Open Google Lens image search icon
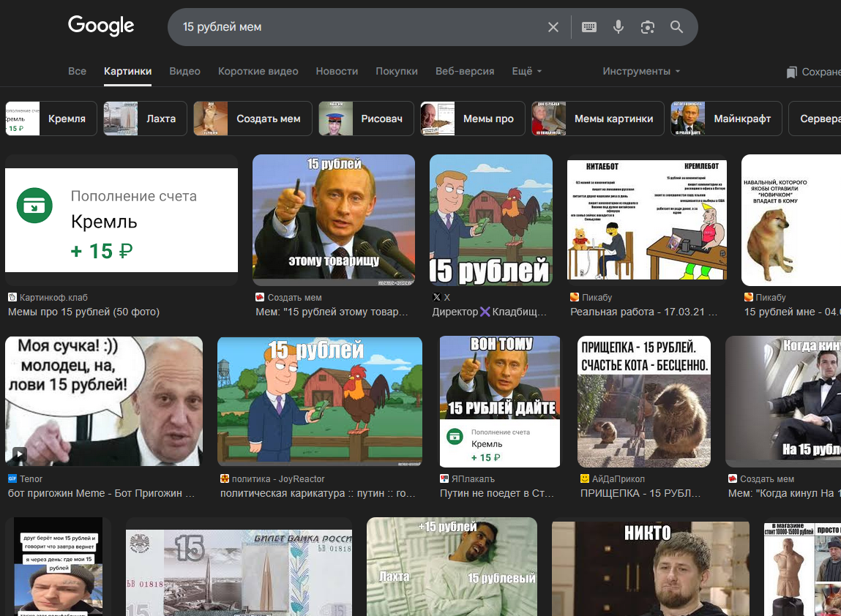Screen dimensions: 841x616 coord(647,27)
